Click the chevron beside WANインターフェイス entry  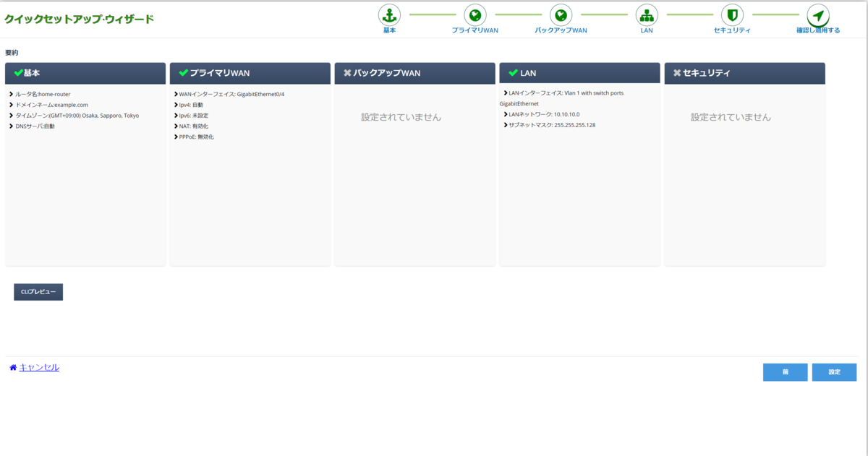[176, 94]
